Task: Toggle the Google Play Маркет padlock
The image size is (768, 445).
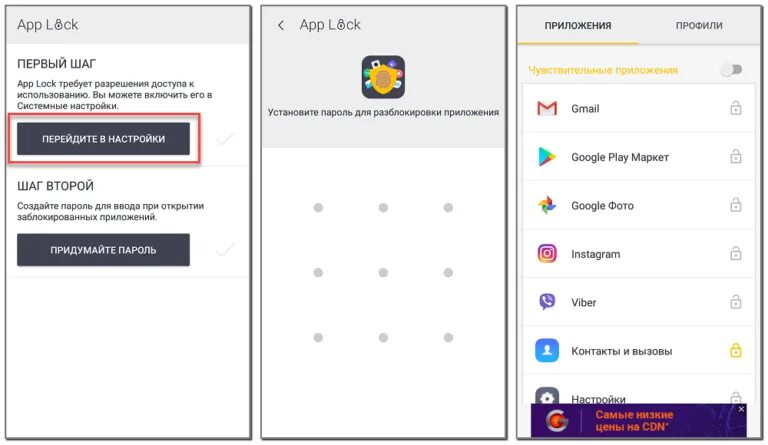Action: [x=735, y=157]
